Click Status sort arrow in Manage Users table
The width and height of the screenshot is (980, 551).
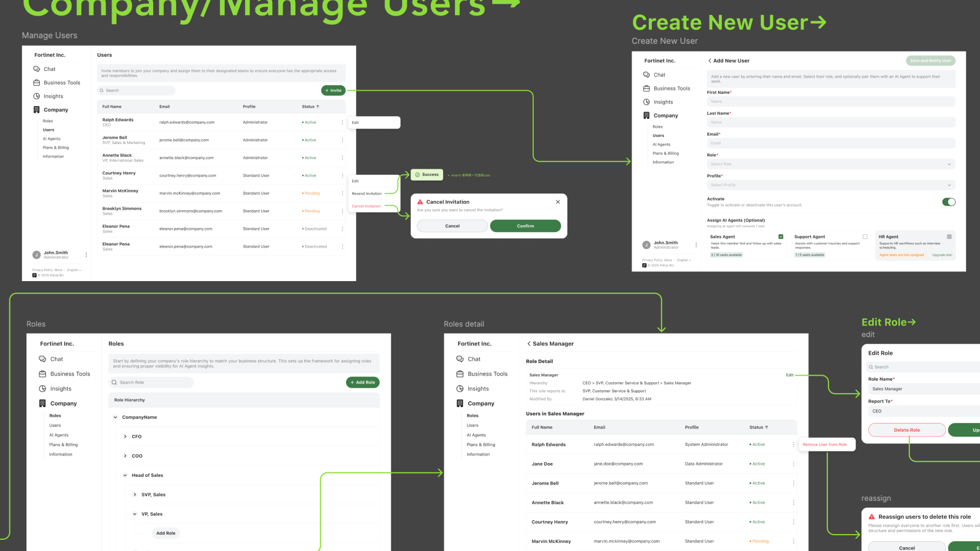[318, 107]
